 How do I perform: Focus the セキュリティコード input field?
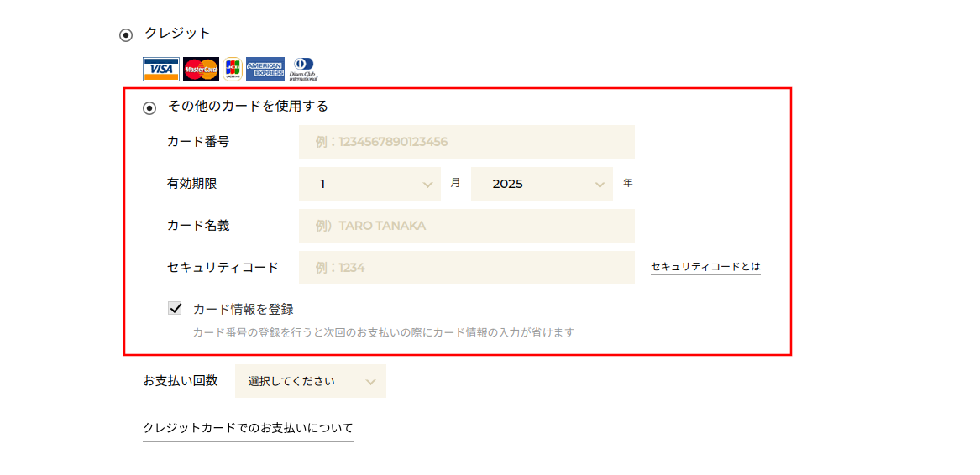[x=467, y=268]
